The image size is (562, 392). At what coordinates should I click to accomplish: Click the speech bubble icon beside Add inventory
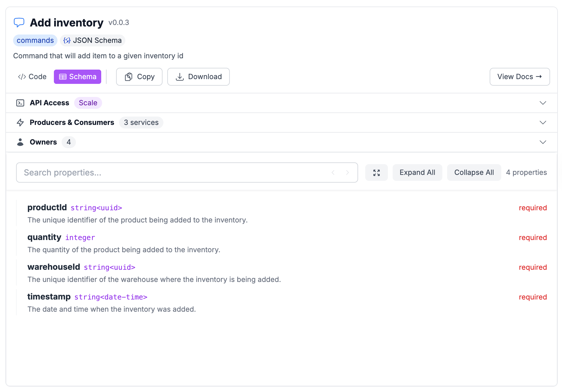pyautogui.click(x=19, y=22)
